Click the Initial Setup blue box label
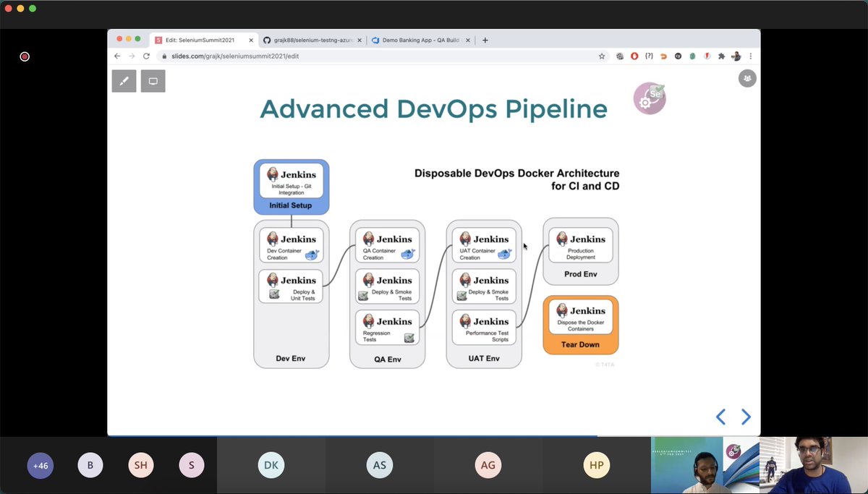The width and height of the screenshot is (868, 494). [291, 205]
